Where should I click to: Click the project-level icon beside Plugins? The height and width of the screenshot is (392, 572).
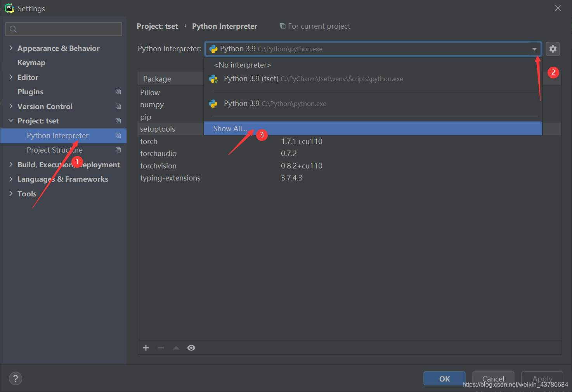(x=118, y=92)
